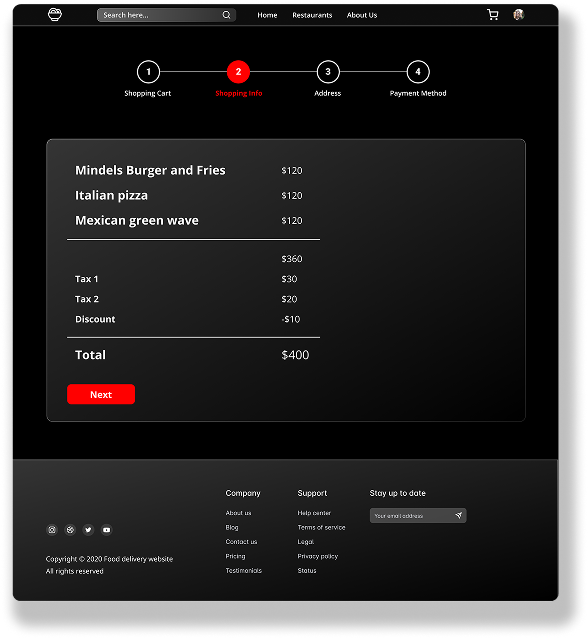Open the Testimonials link

coord(244,571)
